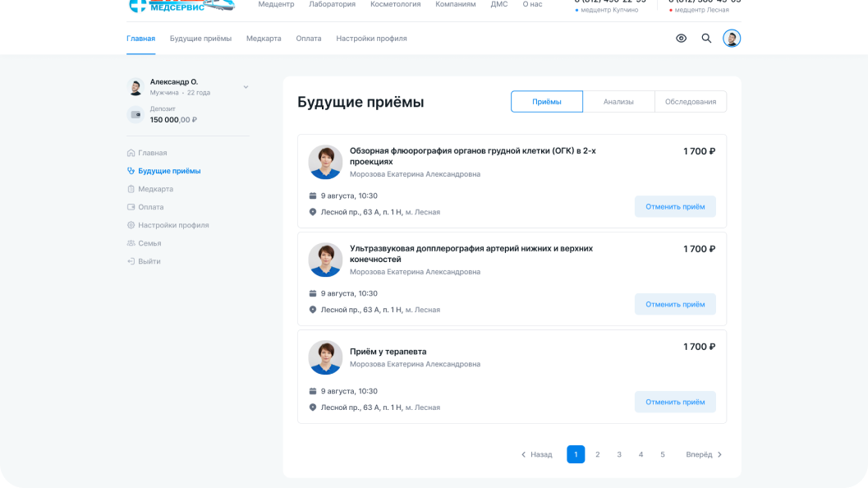Log out via Выйти in the sidebar
This screenshot has height=488, width=868.
point(149,261)
